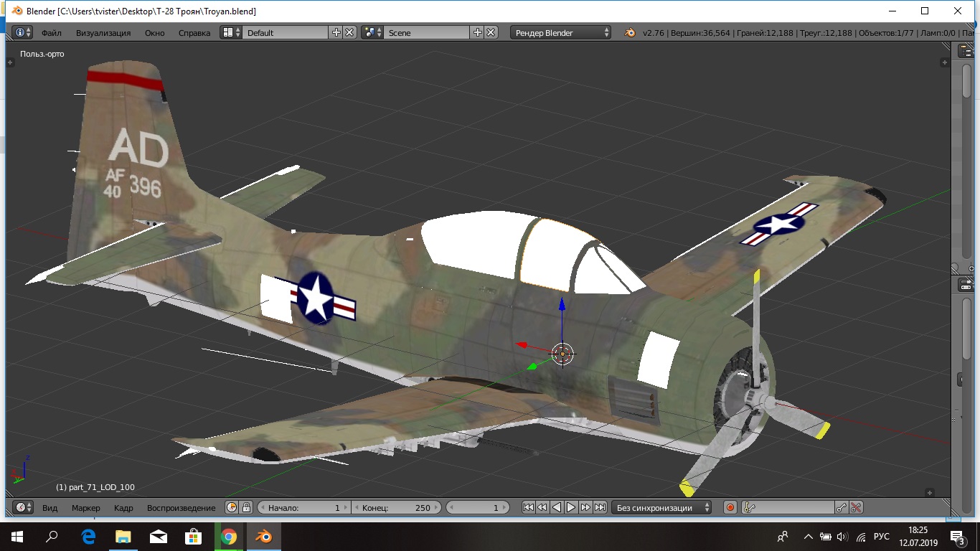Click the delete keyframe crossed key icon

point(856,507)
